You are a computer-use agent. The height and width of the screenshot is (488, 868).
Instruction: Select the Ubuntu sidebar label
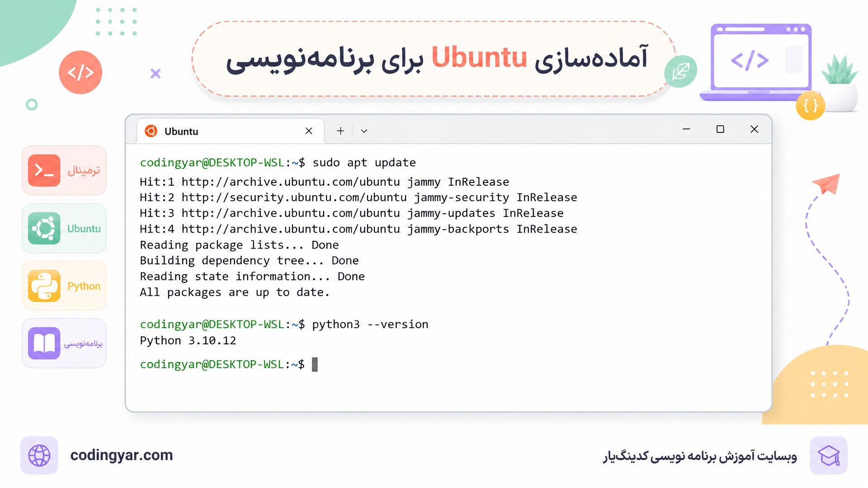[x=84, y=229]
